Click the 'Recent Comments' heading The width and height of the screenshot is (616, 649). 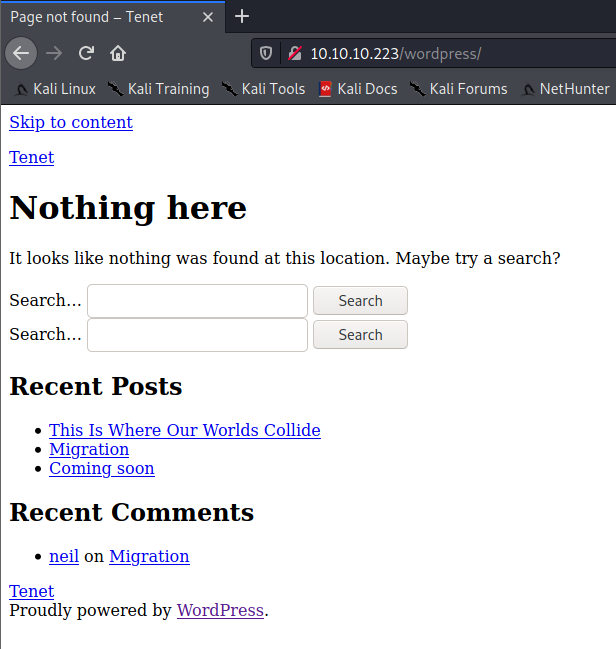(x=132, y=512)
